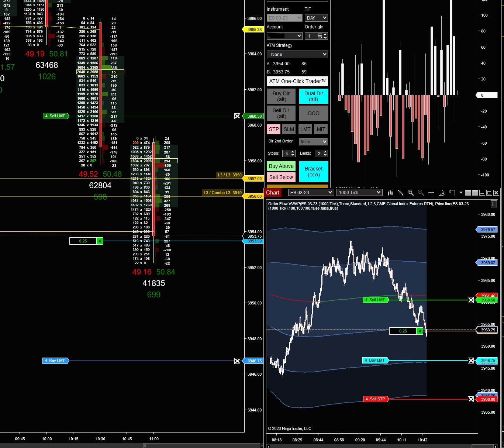This screenshot has width=504, height=448.
Task: Select the 4 Buy LMT flag on left chart
Action: pyautogui.click(x=56, y=361)
